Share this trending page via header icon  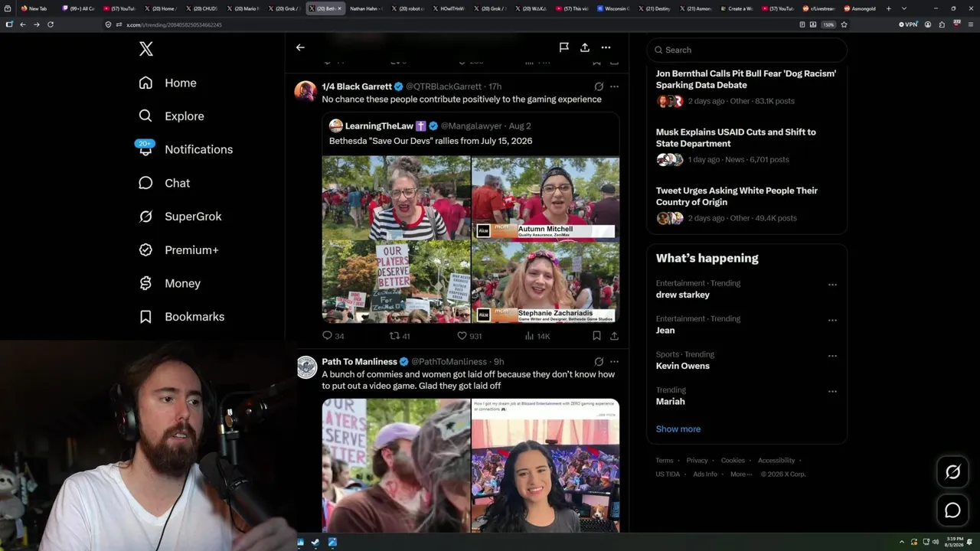(x=585, y=47)
